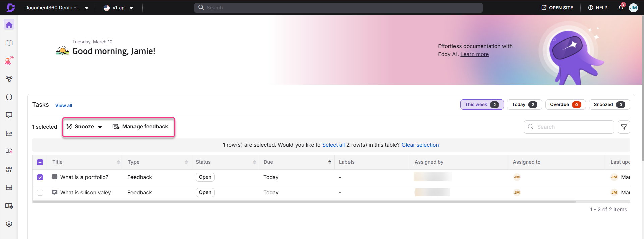Screen dimensions: 644x239
Task: Open API documentation curly braces icon
Action: (9, 97)
